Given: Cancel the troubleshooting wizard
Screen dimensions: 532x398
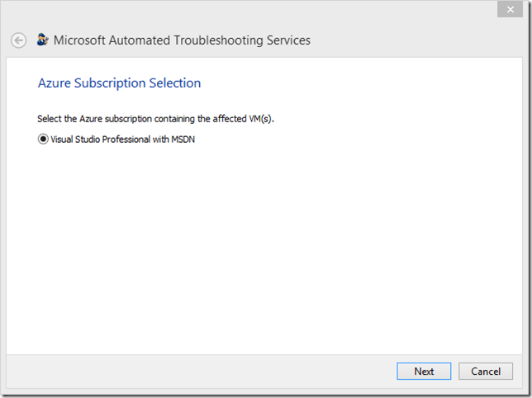Looking at the screenshot, I should (486, 372).
